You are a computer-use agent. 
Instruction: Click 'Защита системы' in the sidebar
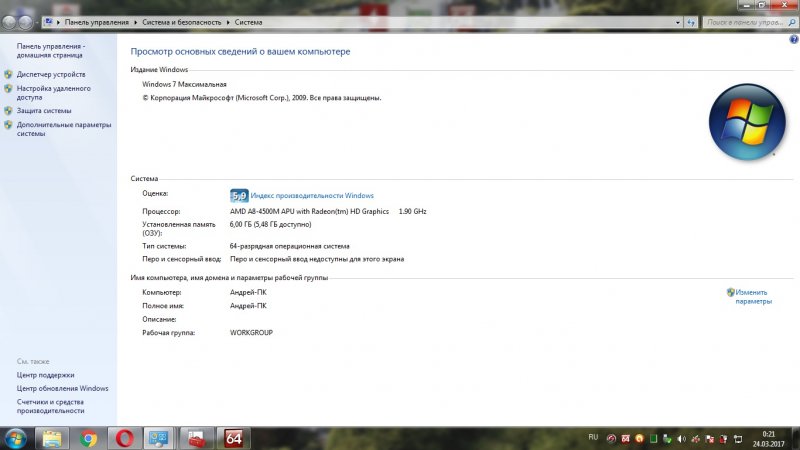pyautogui.click(x=44, y=111)
